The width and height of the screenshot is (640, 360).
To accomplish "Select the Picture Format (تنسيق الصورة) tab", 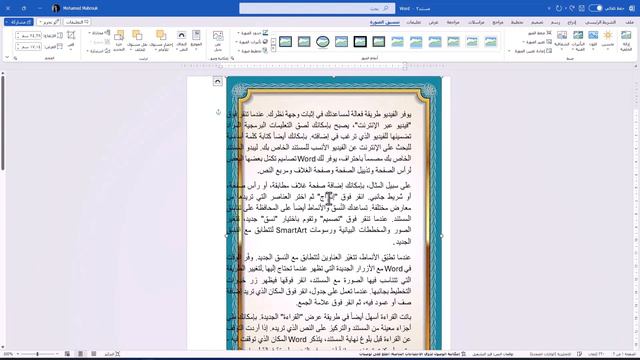I will pyautogui.click(x=384, y=22).
